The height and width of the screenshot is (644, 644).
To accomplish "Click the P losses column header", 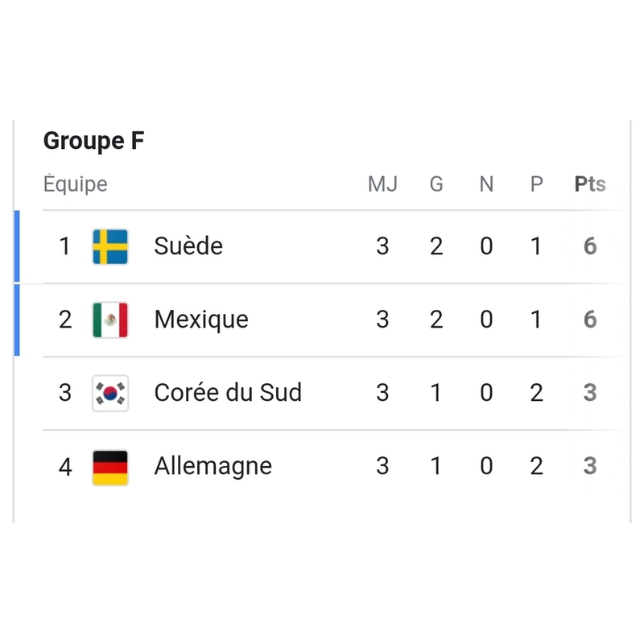I will point(536,184).
